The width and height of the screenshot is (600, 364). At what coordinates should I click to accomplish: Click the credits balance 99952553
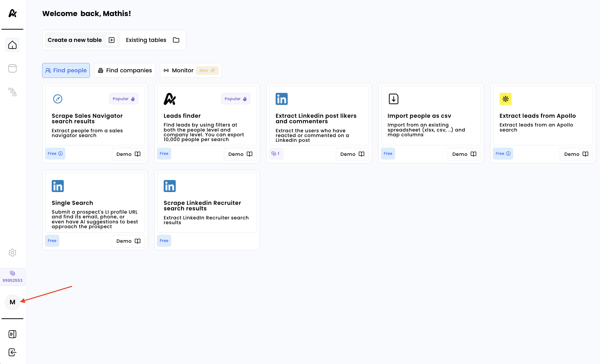pos(12,277)
